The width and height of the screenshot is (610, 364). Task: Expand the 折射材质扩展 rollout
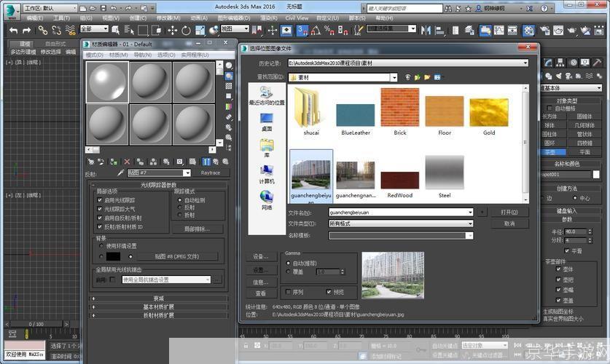(x=159, y=315)
